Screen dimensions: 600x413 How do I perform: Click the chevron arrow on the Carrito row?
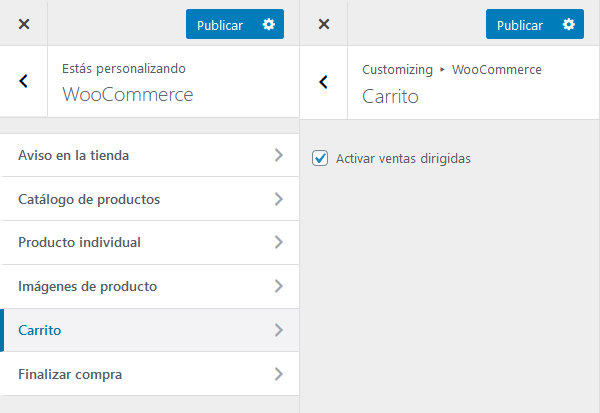click(278, 331)
